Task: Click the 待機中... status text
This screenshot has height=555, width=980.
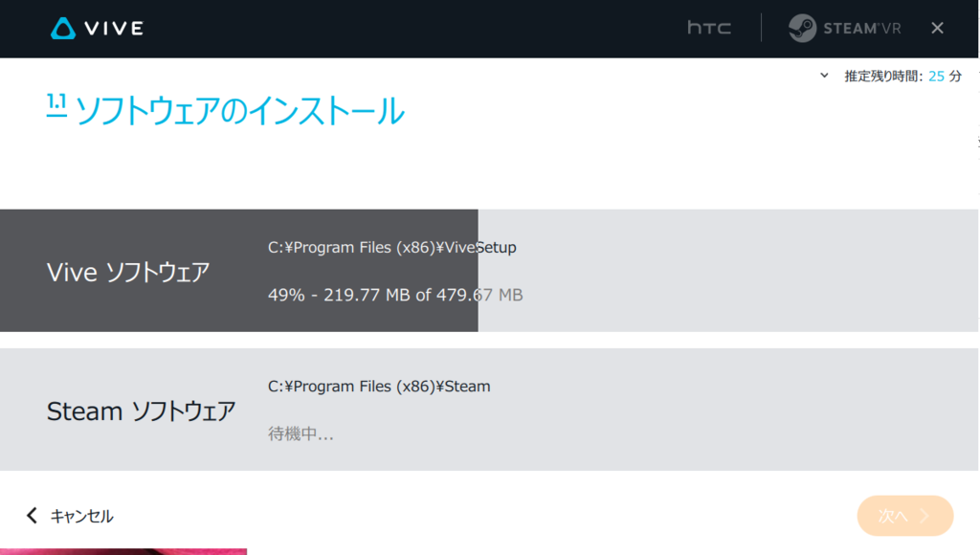Action: 301,433
